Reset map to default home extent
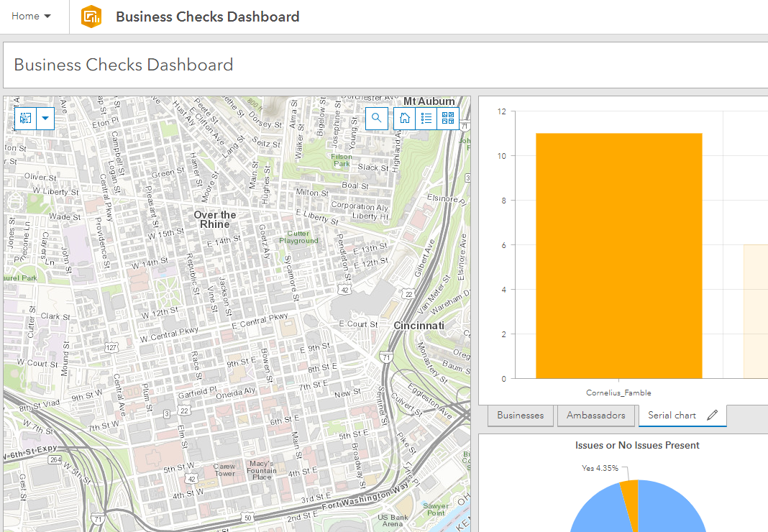768x532 pixels. pos(405,118)
